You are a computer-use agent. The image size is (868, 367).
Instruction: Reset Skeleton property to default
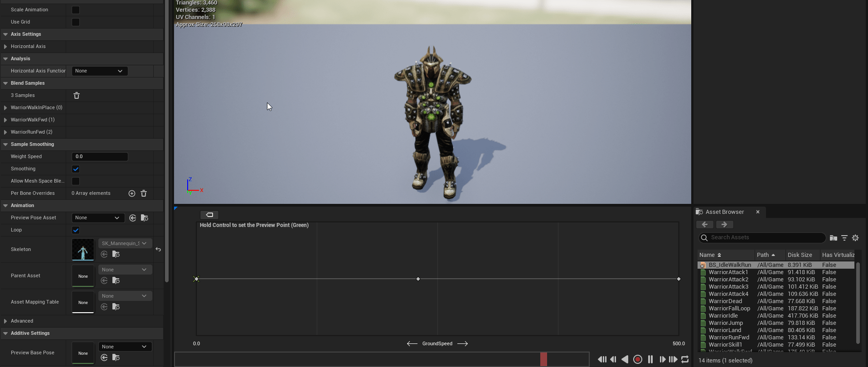(x=158, y=250)
